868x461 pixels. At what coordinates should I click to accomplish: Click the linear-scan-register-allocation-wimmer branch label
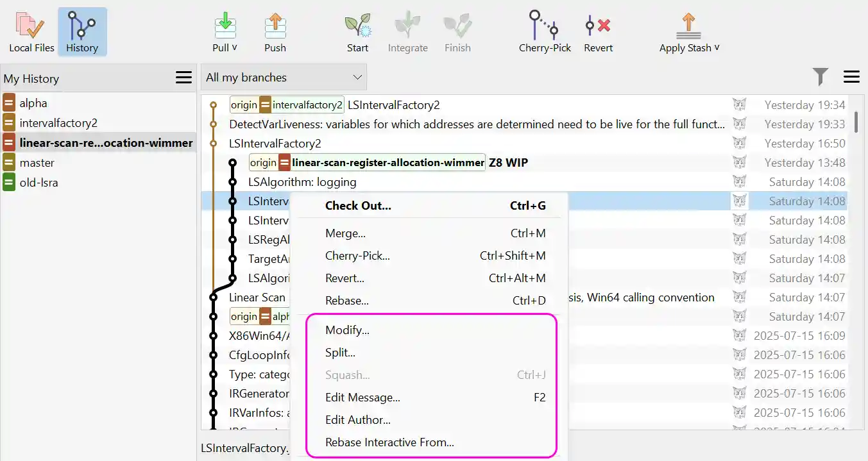point(387,162)
